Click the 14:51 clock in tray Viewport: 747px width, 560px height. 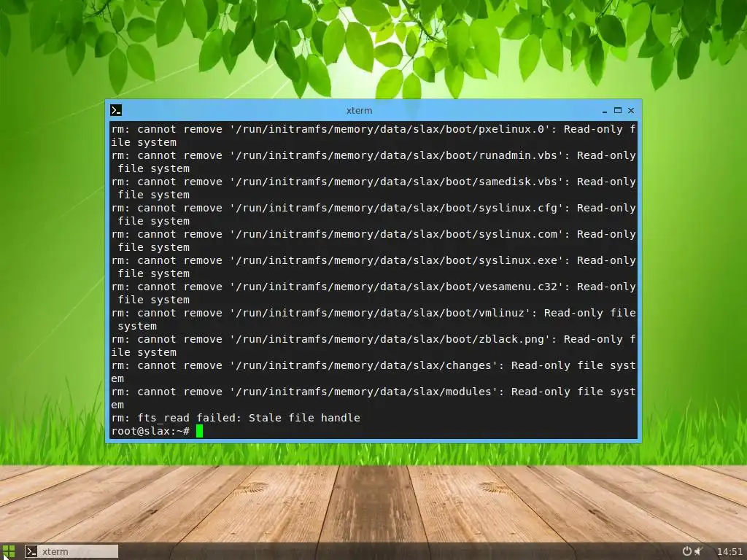pos(729,551)
